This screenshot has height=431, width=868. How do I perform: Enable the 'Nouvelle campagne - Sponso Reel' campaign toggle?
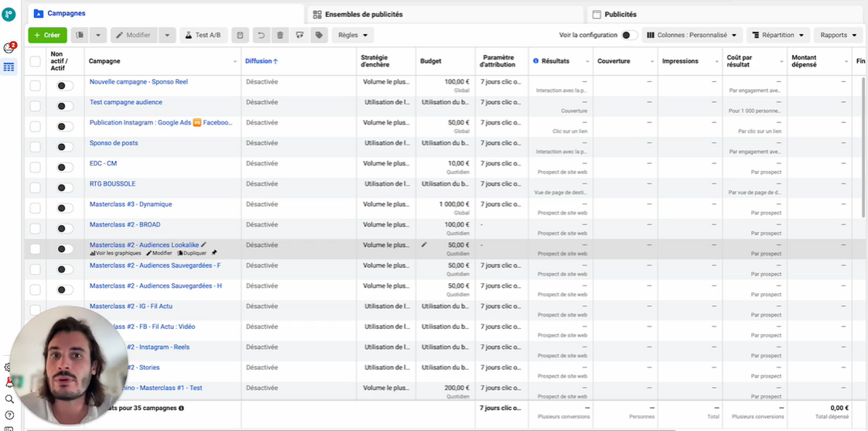[x=65, y=86]
